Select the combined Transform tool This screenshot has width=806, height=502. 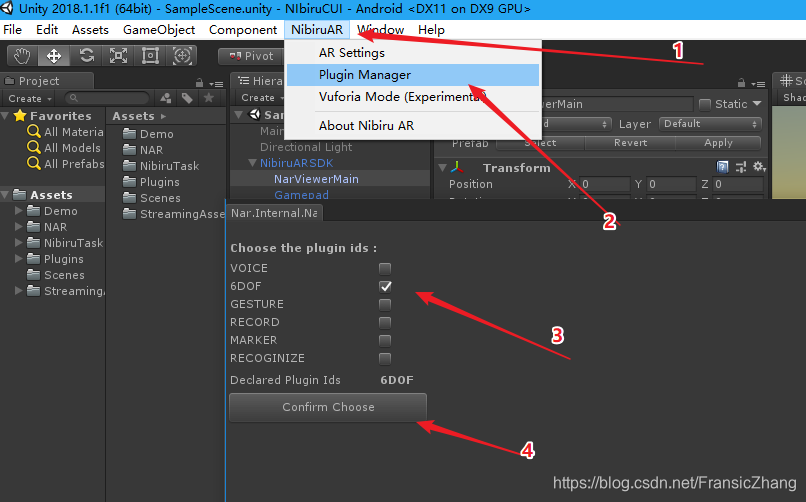pyautogui.click(x=182, y=55)
